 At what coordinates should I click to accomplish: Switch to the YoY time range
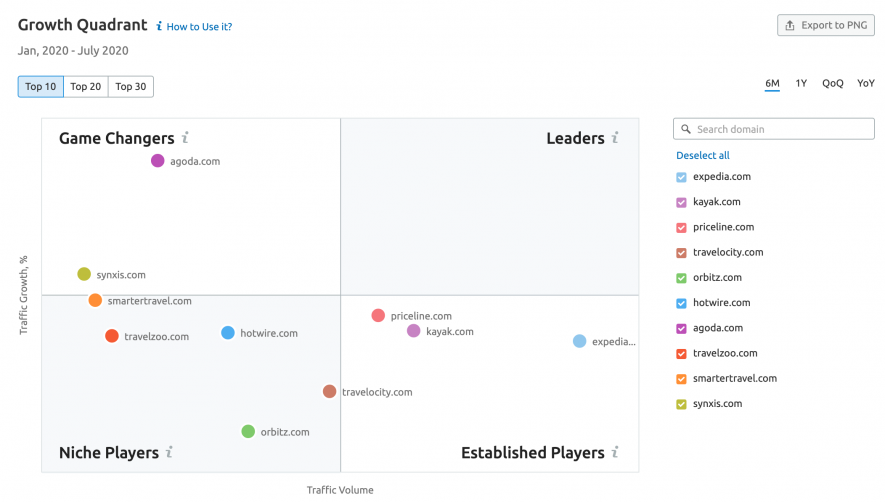pos(866,84)
